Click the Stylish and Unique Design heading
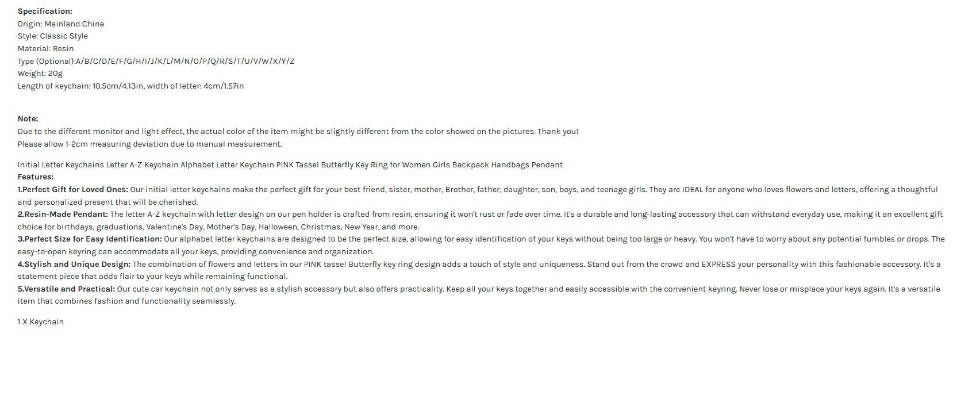Viewport: 980px width, 402px height. click(74, 265)
